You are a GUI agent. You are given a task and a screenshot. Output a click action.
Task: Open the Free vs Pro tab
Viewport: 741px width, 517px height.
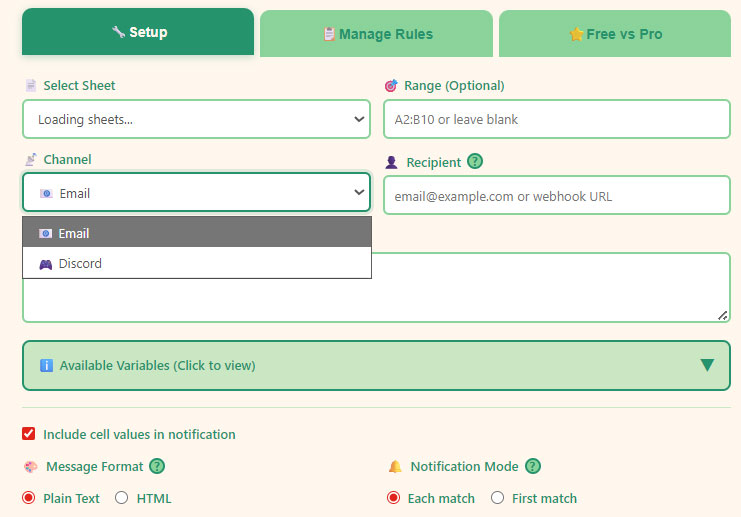[615, 34]
